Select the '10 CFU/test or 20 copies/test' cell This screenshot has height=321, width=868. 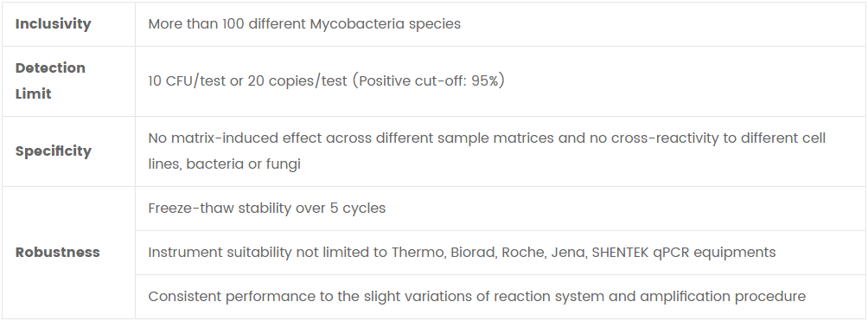click(x=501, y=81)
